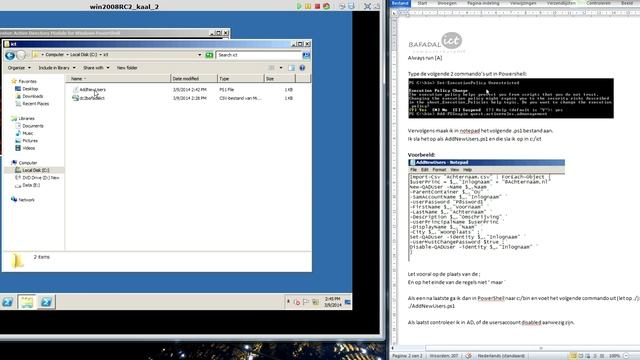Switch to the Pagina-indeling ribbon tab
This screenshot has width=640, height=360.
483,3
